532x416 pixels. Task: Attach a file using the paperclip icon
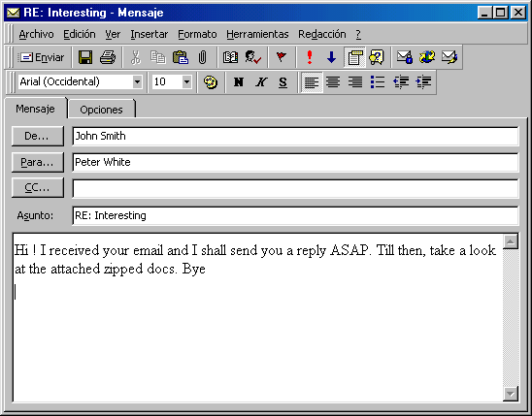pos(202,57)
